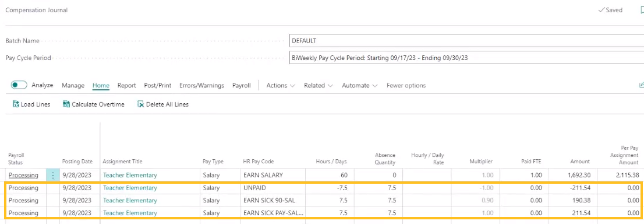Viewport: 644px width, 224px height.
Task: Select the EARN SICK 90-SAL cell
Action: 273,201
